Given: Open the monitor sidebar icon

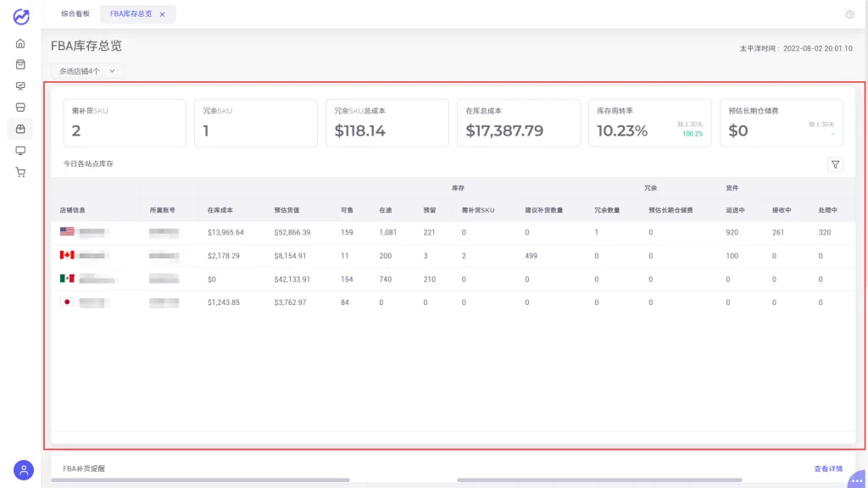Looking at the screenshot, I should tap(20, 151).
